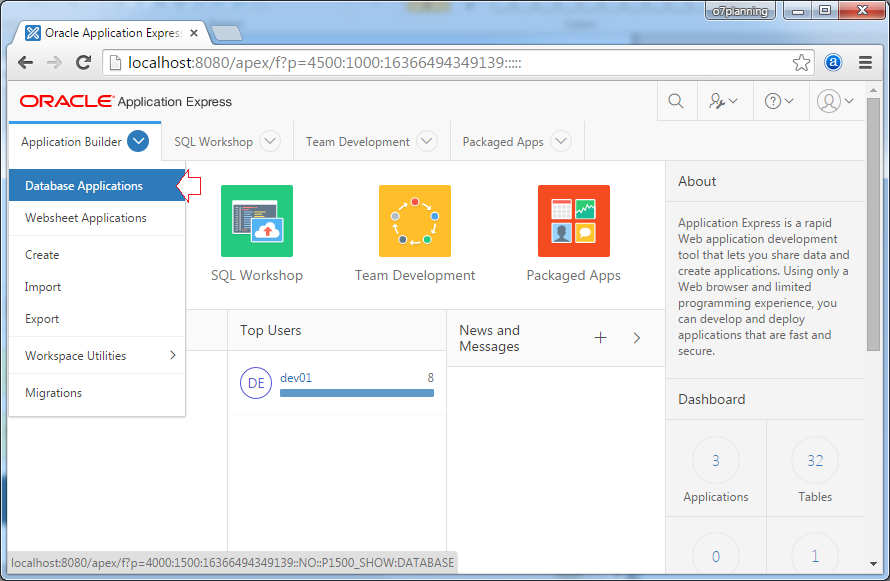Expand the SQL Workshop dropdown arrow
890x581 pixels.
[x=270, y=141]
